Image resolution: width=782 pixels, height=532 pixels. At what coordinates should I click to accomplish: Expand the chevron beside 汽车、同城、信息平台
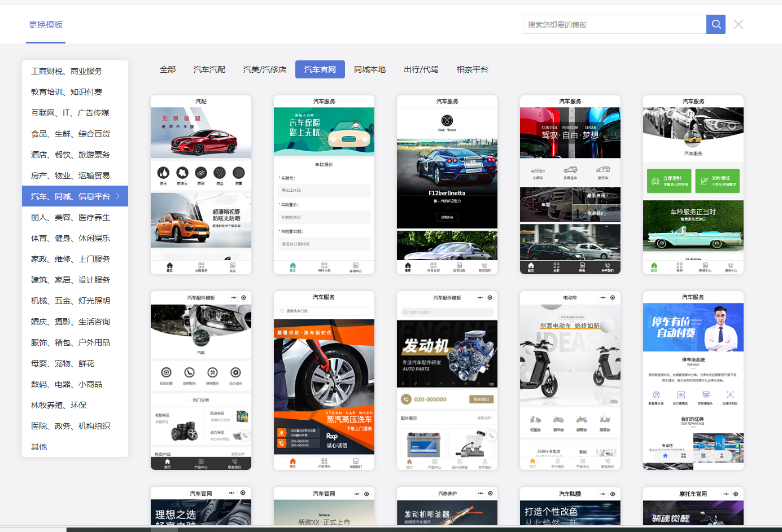pos(118,196)
